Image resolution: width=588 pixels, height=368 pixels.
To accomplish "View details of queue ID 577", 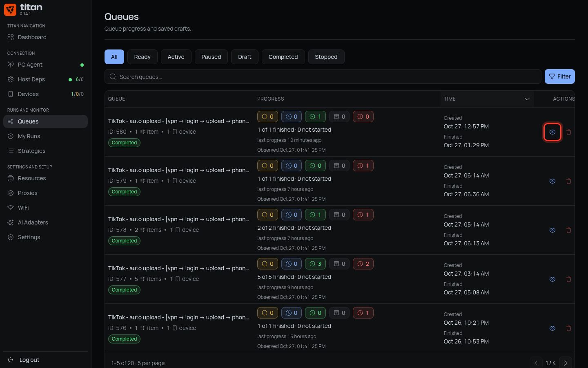I will (552, 279).
